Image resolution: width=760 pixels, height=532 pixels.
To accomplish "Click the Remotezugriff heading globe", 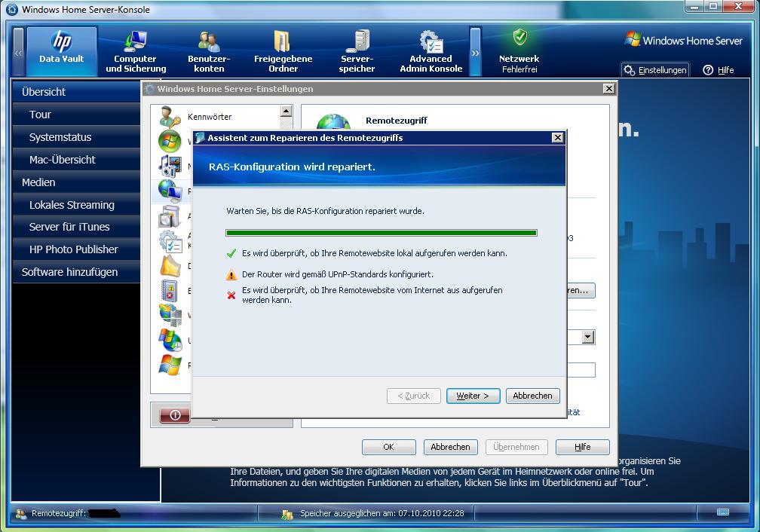I will 333,121.
